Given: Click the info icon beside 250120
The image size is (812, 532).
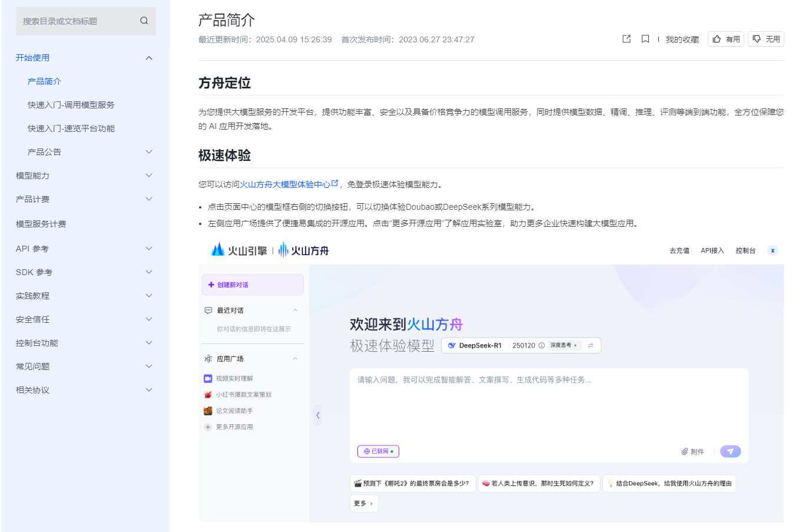Looking at the screenshot, I should [542, 346].
